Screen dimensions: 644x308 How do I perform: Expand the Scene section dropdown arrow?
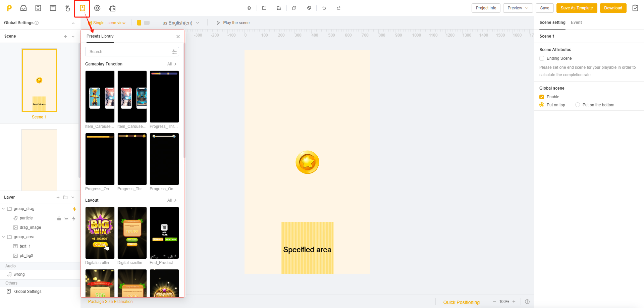[73, 37]
